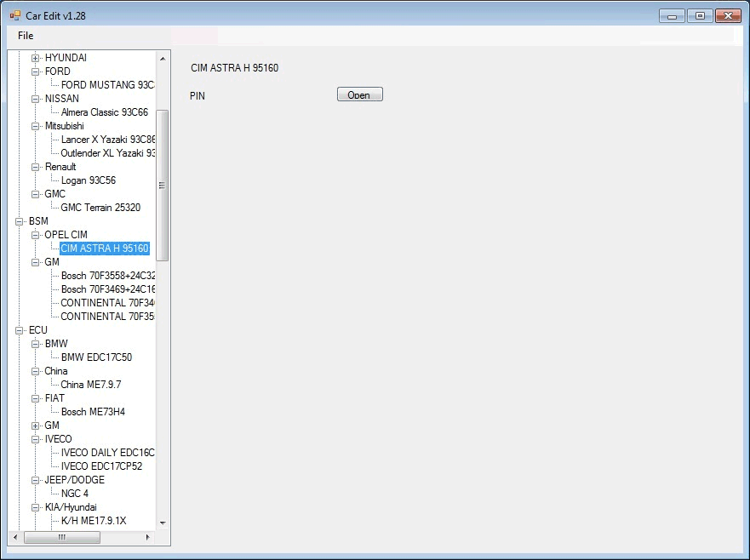Choose Bosch ME73H4 under FIAT
The image size is (750, 560).
pos(93,412)
